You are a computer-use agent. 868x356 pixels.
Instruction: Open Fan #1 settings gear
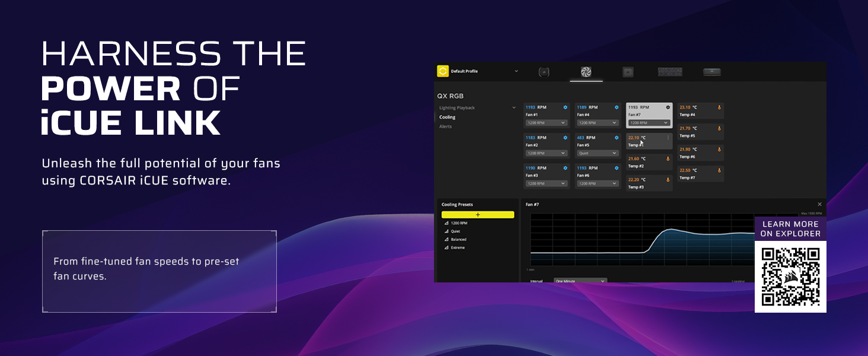coord(565,107)
